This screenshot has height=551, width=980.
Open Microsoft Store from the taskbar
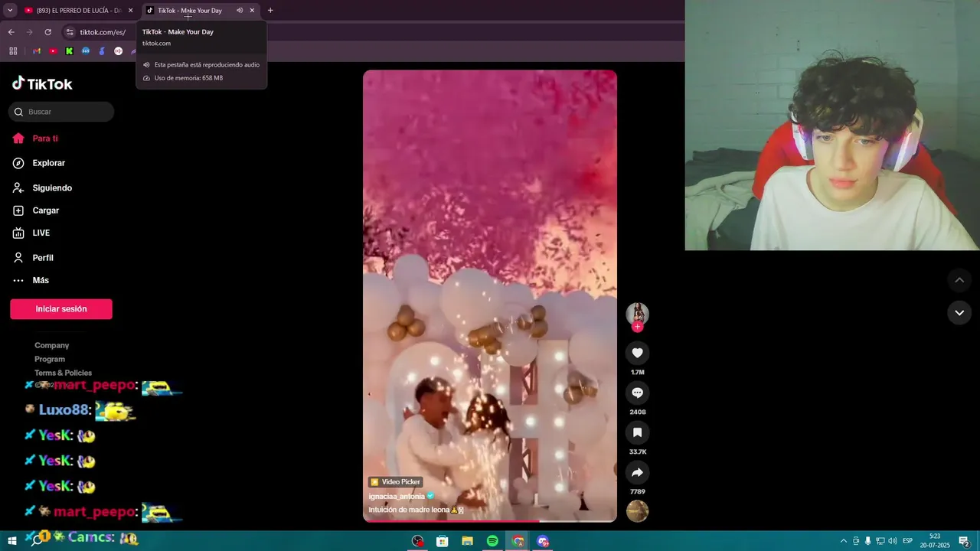tap(442, 541)
